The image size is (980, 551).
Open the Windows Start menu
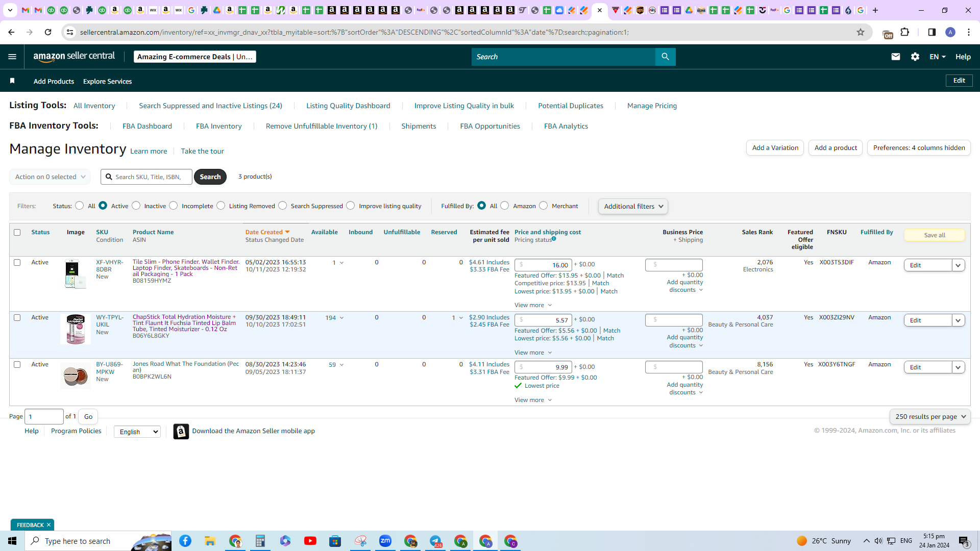point(12,541)
